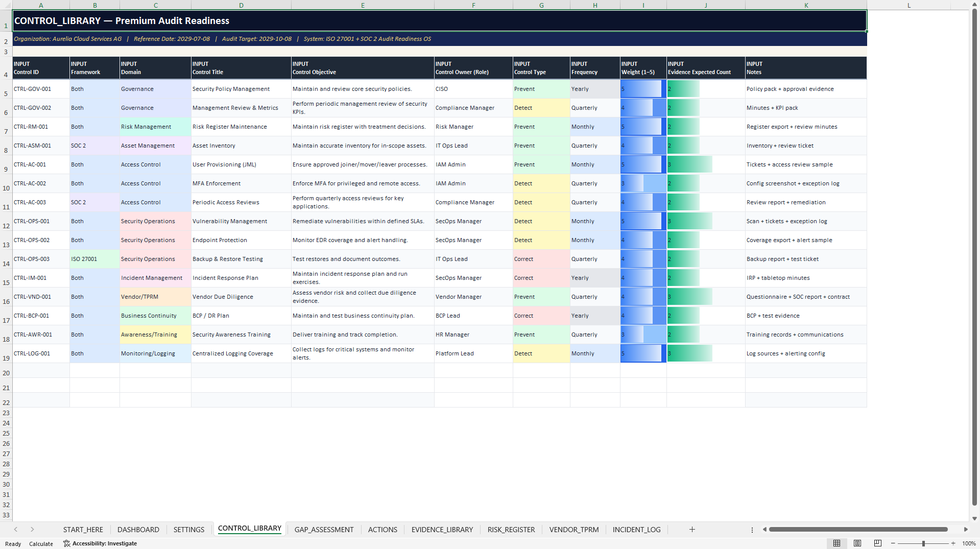The image size is (980, 549).
Task: Switch to Page Break Preview icon
Action: click(878, 543)
